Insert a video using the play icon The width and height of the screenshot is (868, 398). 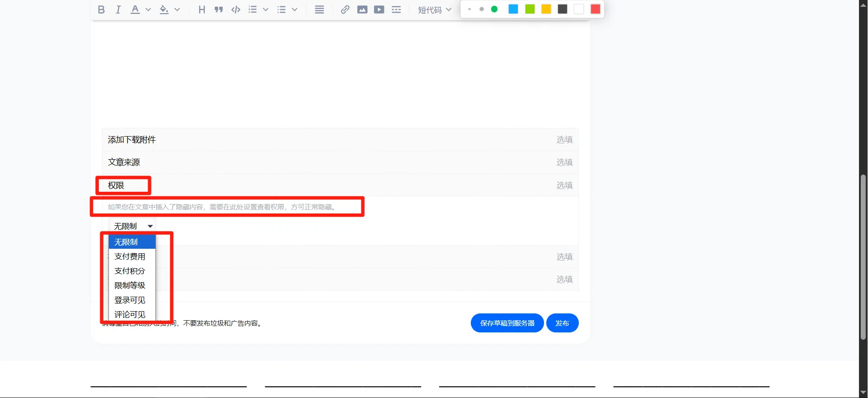point(379,9)
